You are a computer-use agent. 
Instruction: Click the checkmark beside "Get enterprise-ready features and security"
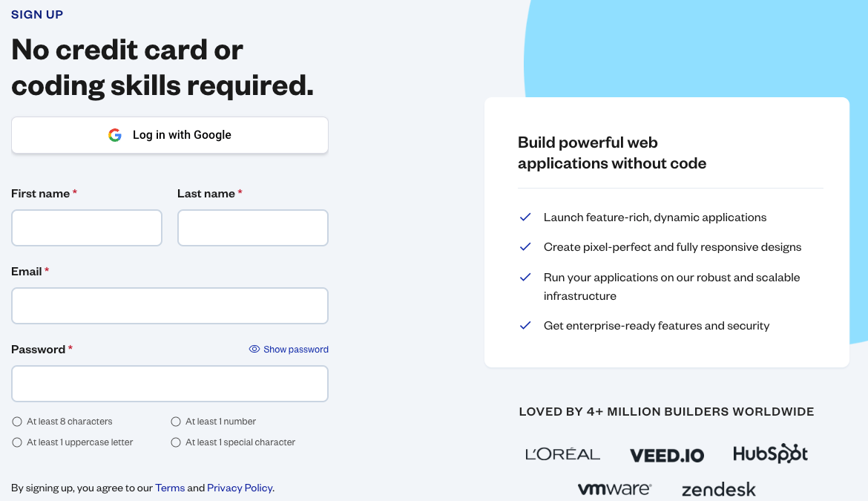coord(525,325)
